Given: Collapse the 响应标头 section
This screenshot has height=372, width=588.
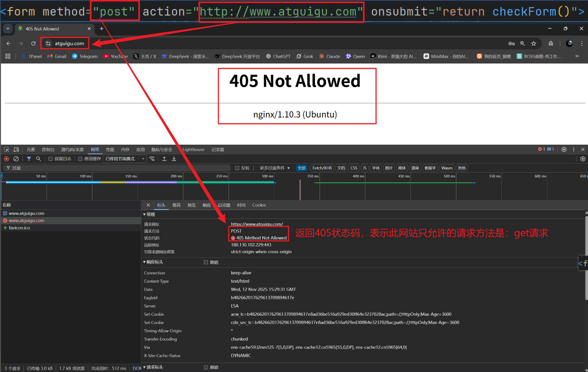Looking at the screenshot, I should pos(144,262).
